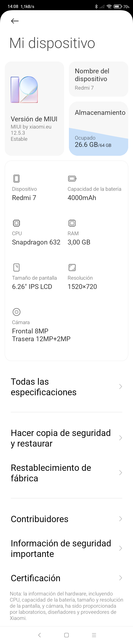Open Información de seguridad importante

pyautogui.click(x=61, y=548)
